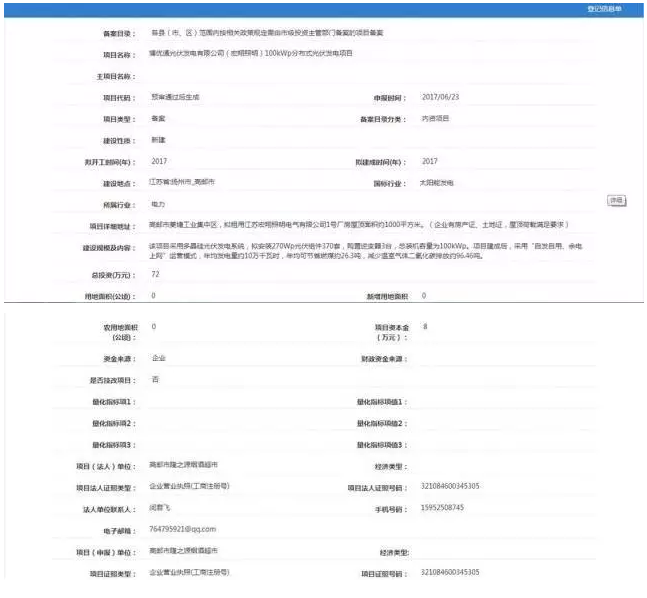The width and height of the screenshot is (647, 598).
Task: Click the 建设地点 value 江苏省-扬州市-高邮市
Action: click(x=189, y=183)
